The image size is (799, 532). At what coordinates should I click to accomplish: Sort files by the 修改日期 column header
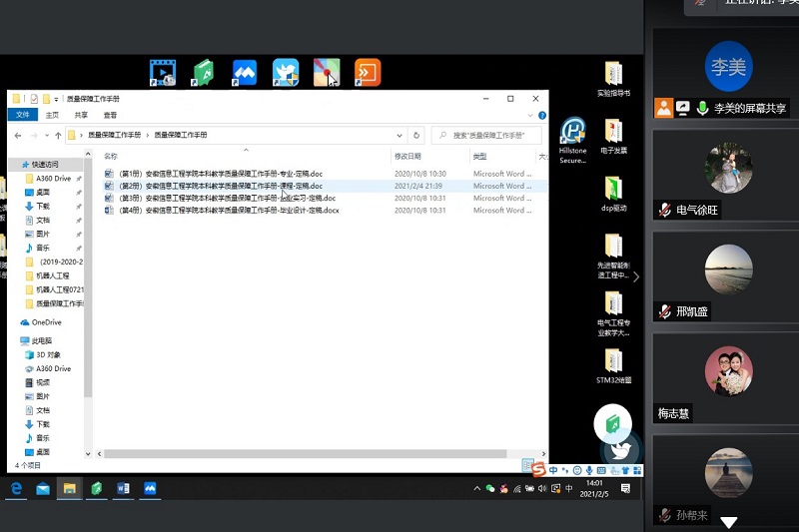pyautogui.click(x=407, y=157)
